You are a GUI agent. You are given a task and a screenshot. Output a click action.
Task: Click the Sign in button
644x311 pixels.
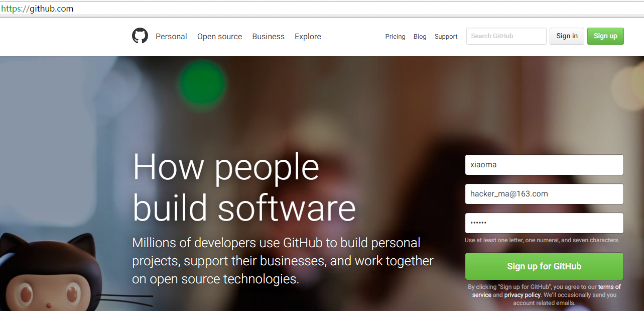(567, 36)
